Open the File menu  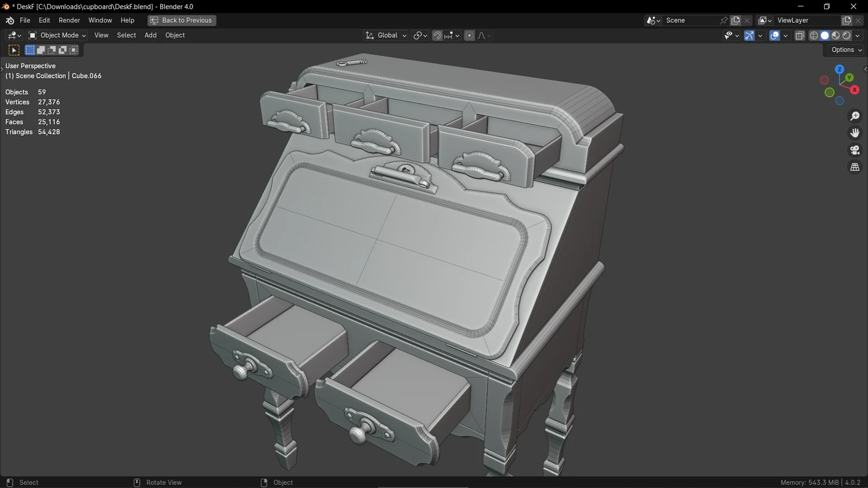pyautogui.click(x=25, y=21)
